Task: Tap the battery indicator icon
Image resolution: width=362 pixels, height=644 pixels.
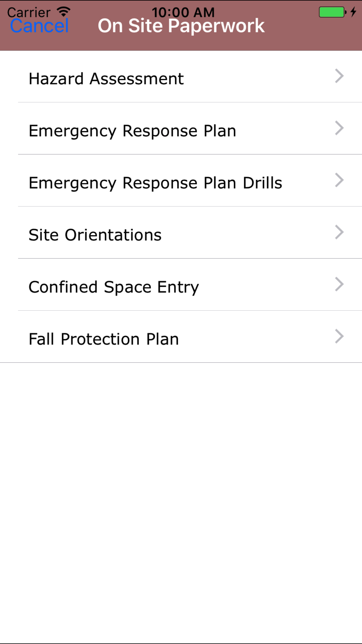Action: [x=332, y=12]
